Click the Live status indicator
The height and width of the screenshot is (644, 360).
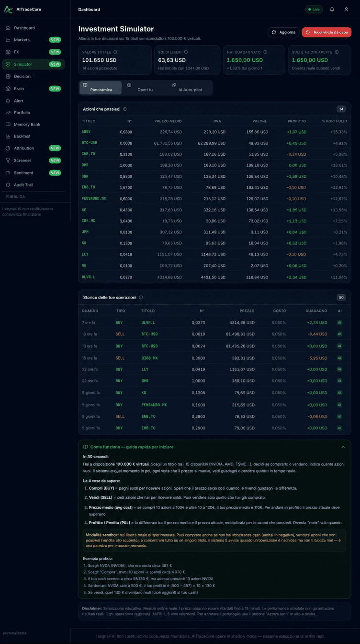[x=314, y=9]
